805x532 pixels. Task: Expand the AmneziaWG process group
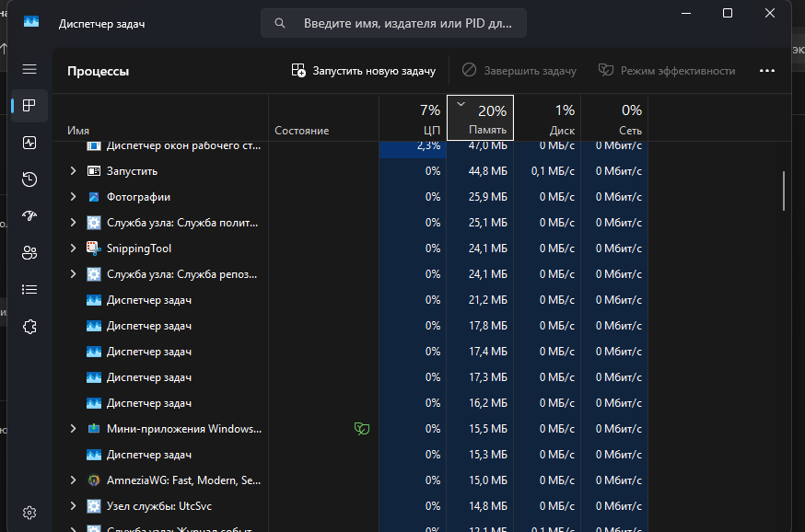point(73,480)
